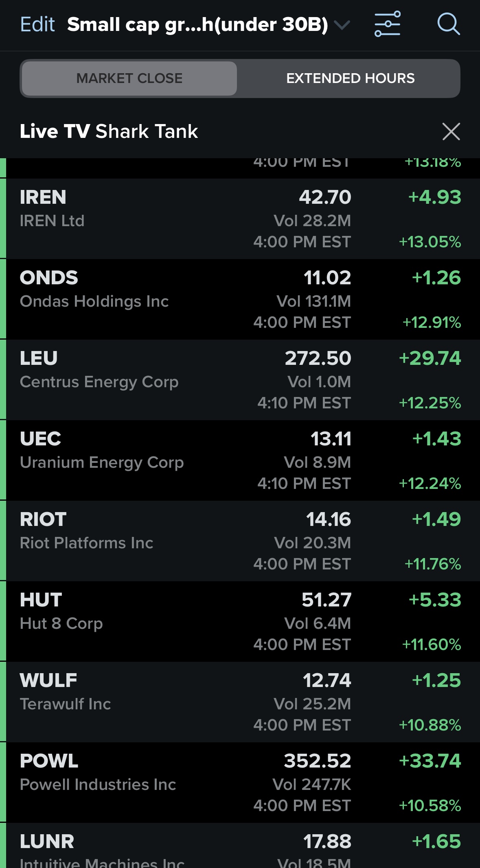Tap LEU's +29.74 price change value
Image resolution: width=480 pixels, height=868 pixels.
[430, 358]
